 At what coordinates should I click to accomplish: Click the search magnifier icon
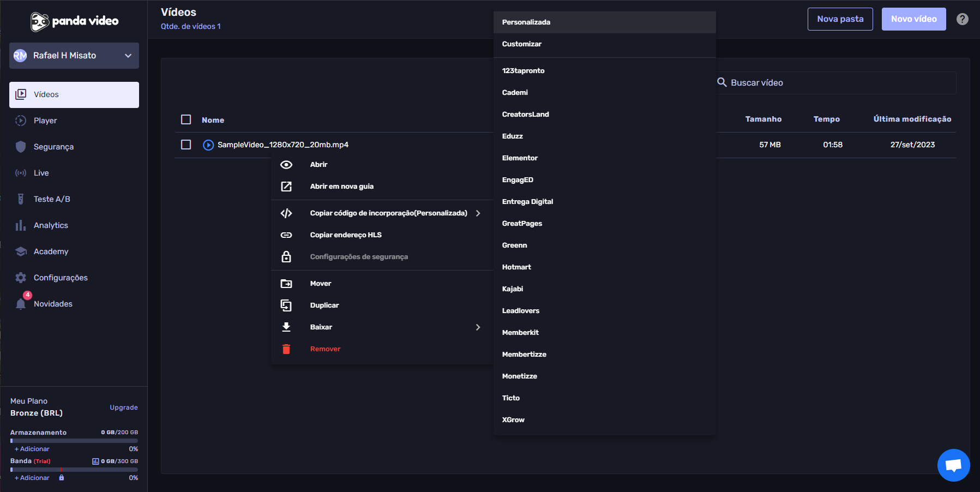click(x=722, y=82)
